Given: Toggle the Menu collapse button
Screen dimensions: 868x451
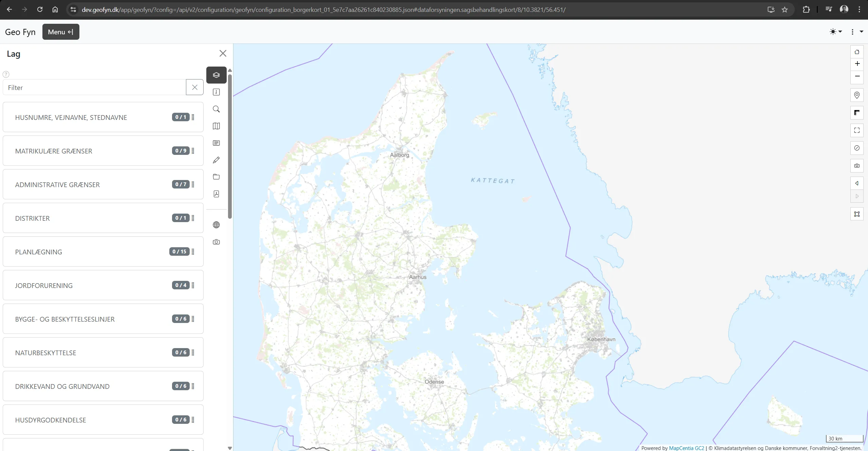Looking at the screenshot, I should pyautogui.click(x=61, y=32).
